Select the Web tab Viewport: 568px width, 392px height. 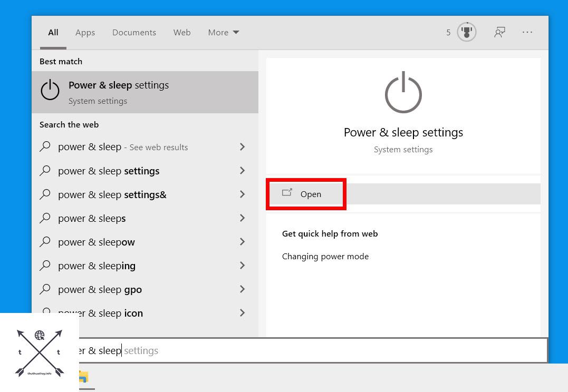point(182,32)
